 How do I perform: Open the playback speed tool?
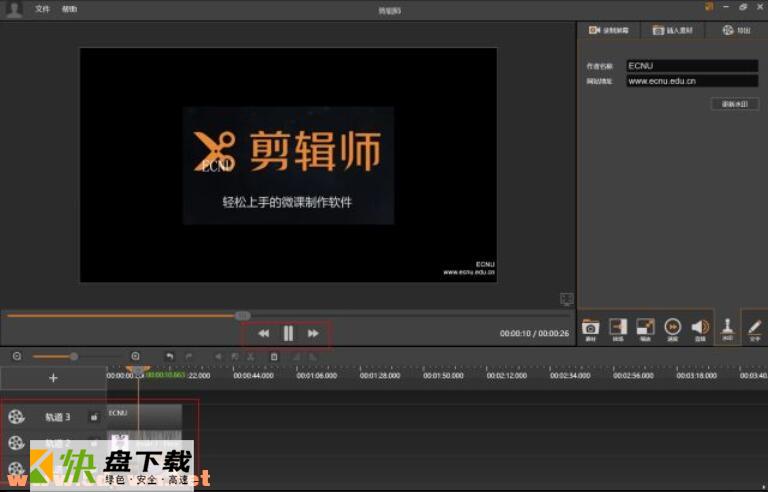pyautogui.click(x=673, y=329)
